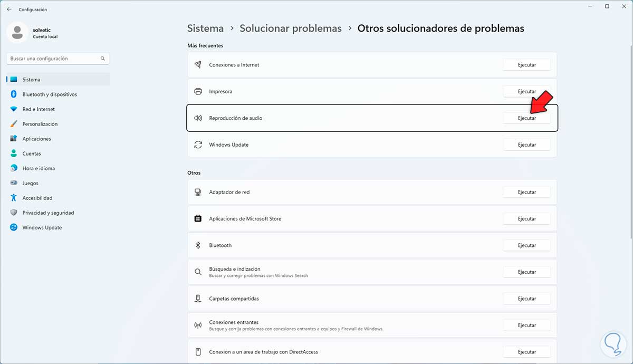This screenshot has width=633, height=364.
Task: Execute the Windows Update troubleshooter
Action: pos(526,144)
